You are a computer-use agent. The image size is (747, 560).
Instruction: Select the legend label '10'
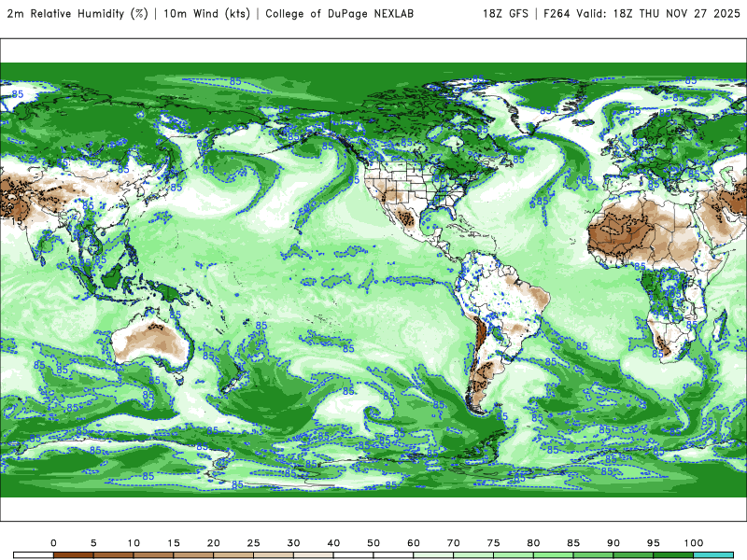[x=134, y=543]
